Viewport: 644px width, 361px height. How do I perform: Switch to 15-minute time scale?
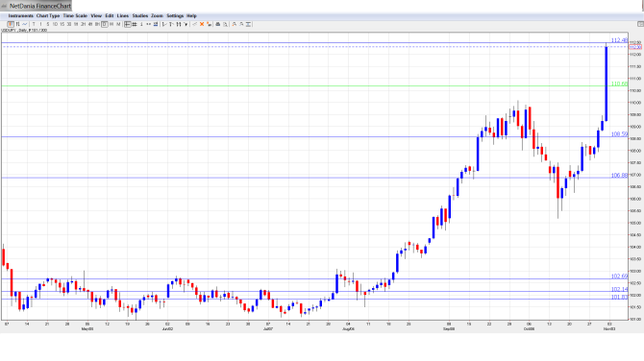[62, 24]
